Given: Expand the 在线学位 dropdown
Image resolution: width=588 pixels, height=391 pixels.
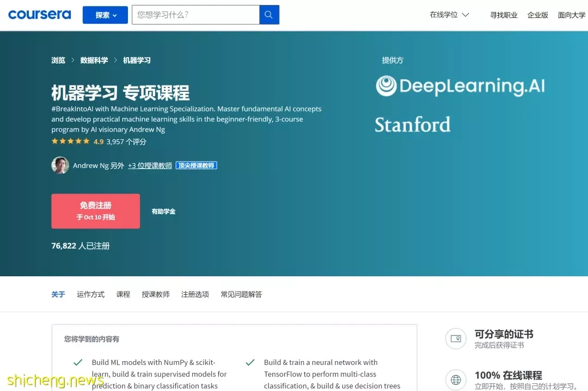Looking at the screenshot, I should (449, 15).
